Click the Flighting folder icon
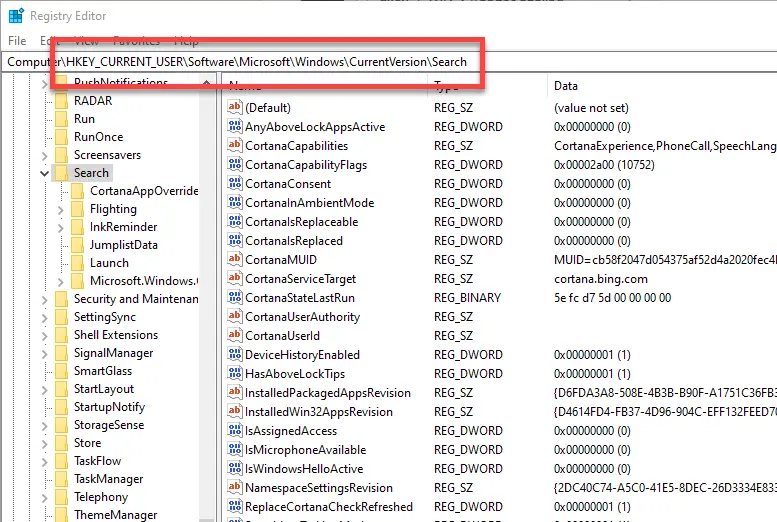The image size is (777, 522). point(77,209)
